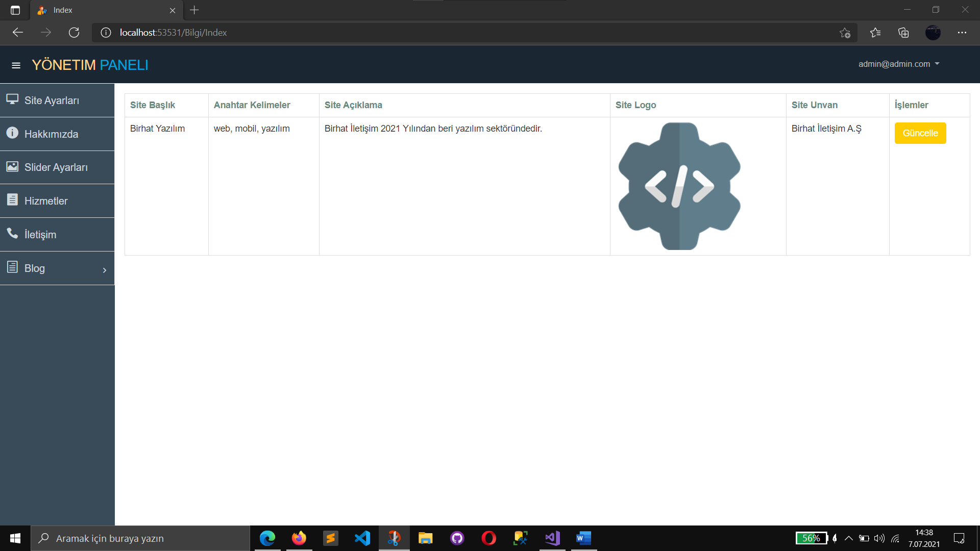Launch Visual Studio Code from taskbar
Image resolution: width=980 pixels, height=551 pixels.
click(x=362, y=538)
